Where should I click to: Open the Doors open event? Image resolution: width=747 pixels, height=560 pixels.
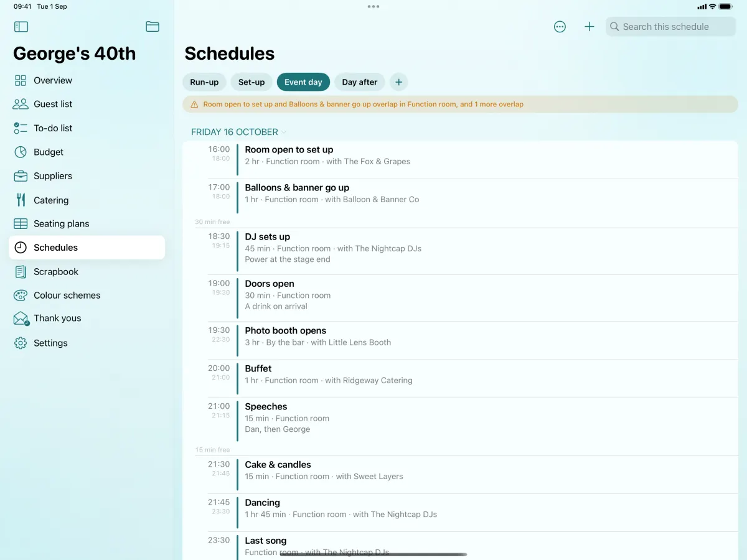point(460,298)
